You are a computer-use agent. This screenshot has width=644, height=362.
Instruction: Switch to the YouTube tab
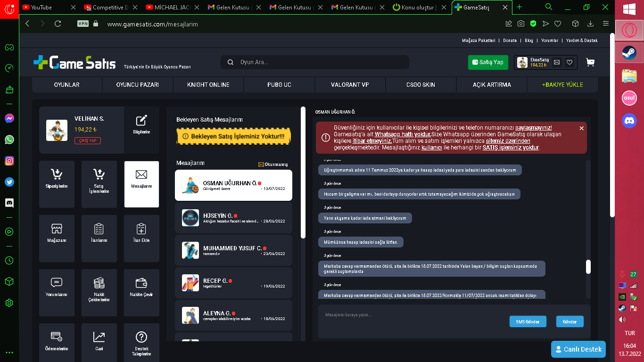(x=49, y=7)
